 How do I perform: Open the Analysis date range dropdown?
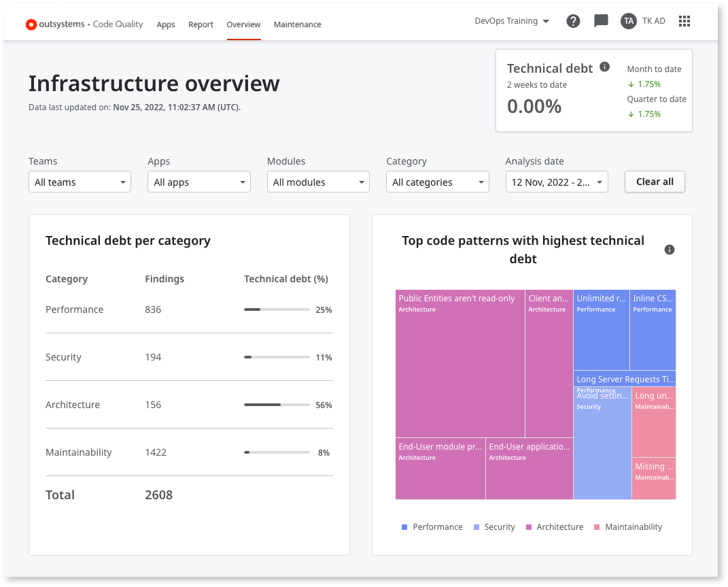click(x=557, y=182)
